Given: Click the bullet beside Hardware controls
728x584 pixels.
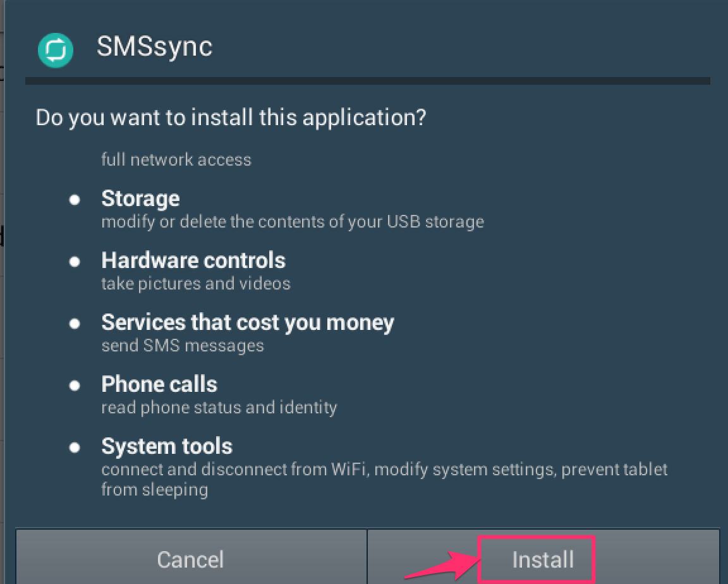Looking at the screenshot, I should (x=75, y=262).
